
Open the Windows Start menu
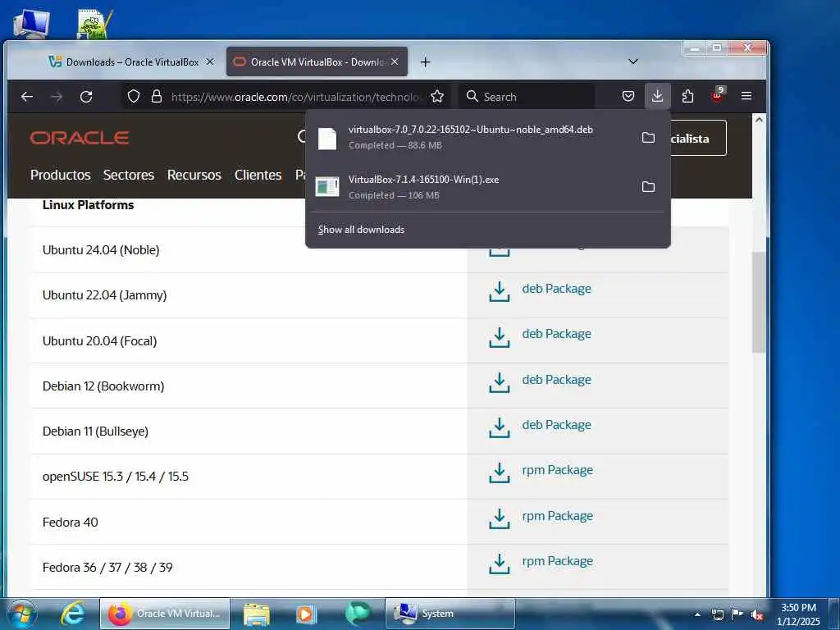(21, 614)
